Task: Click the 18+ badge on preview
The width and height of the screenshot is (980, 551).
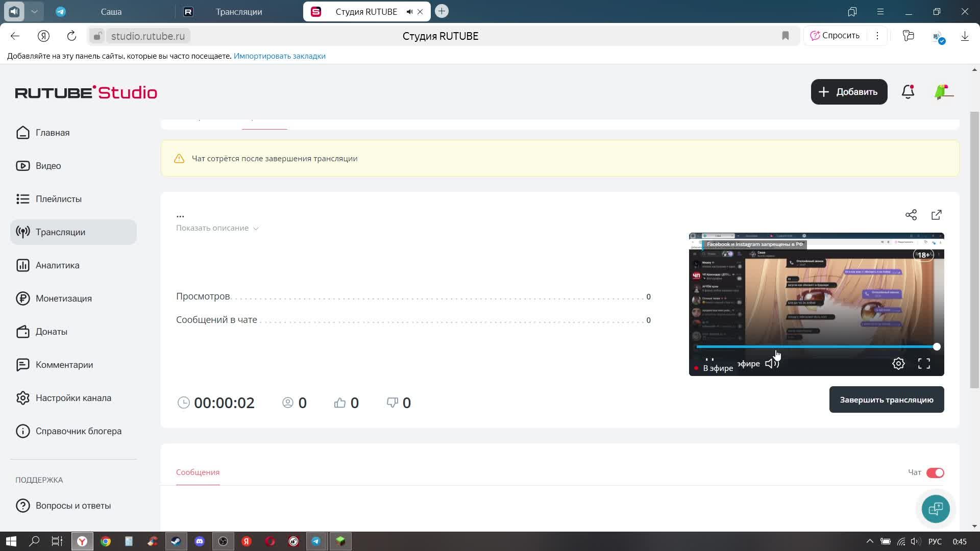Action: pyautogui.click(x=923, y=255)
